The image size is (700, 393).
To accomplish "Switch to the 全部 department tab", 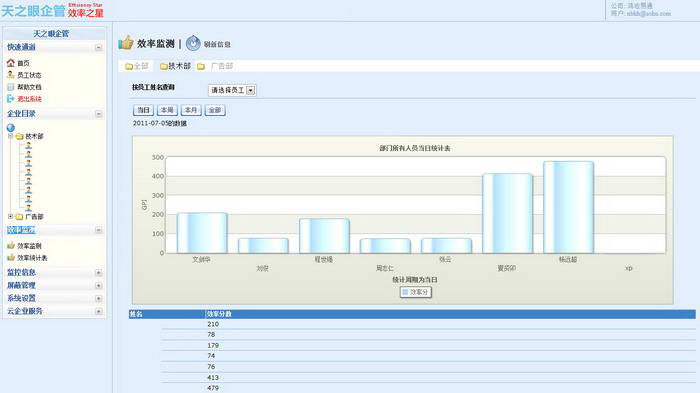I will (137, 66).
